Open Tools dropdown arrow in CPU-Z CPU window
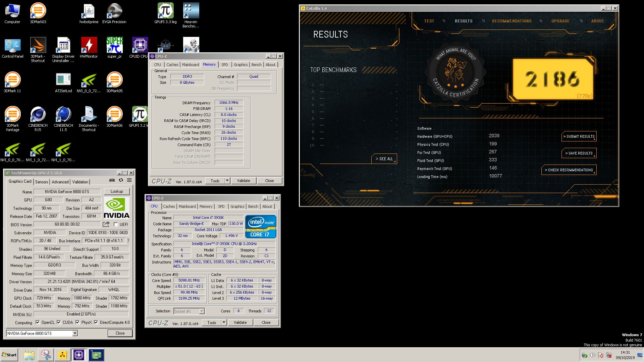 (x=224, y=322)
